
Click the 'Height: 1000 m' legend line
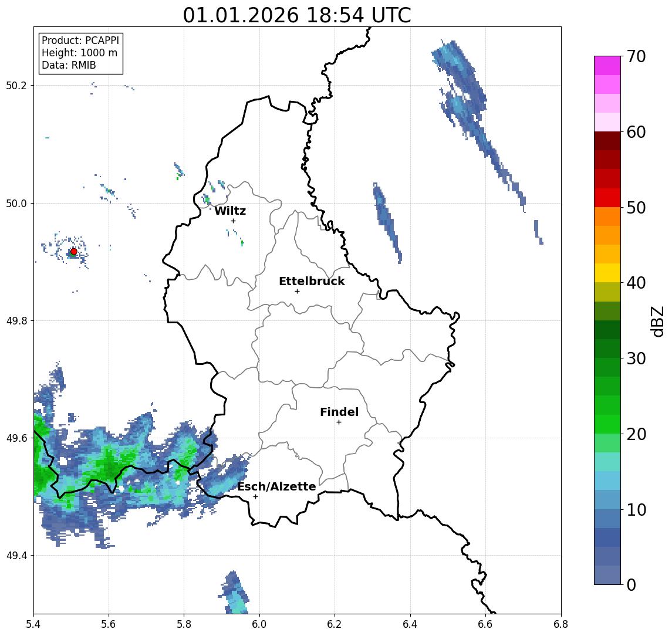click(79, 53)
